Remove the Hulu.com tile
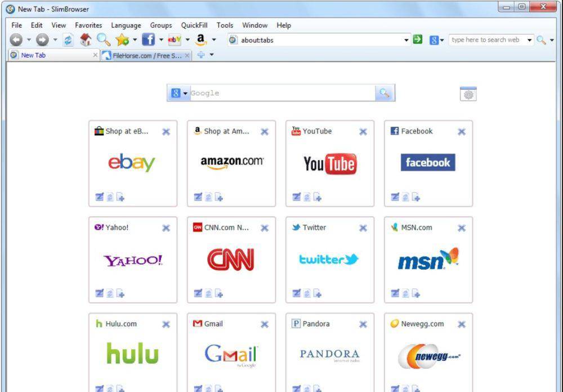This screenshot has height=392, width=563. pyautogui.click(x=166, y=324)
